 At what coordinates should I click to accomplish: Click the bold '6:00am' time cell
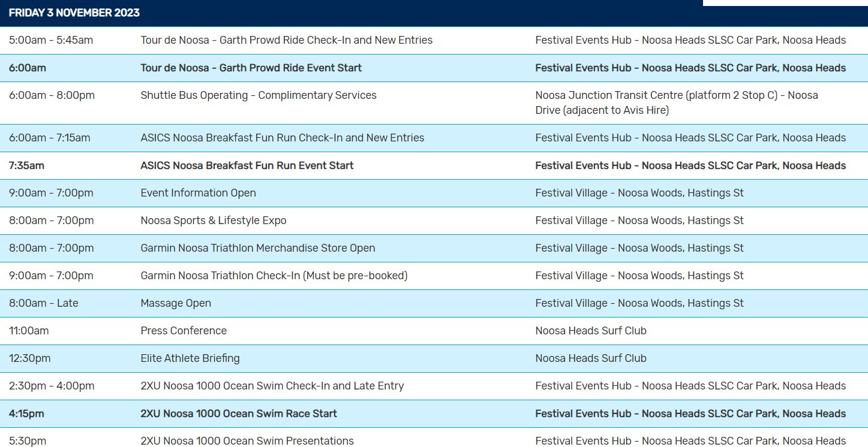tap(28, 68)
